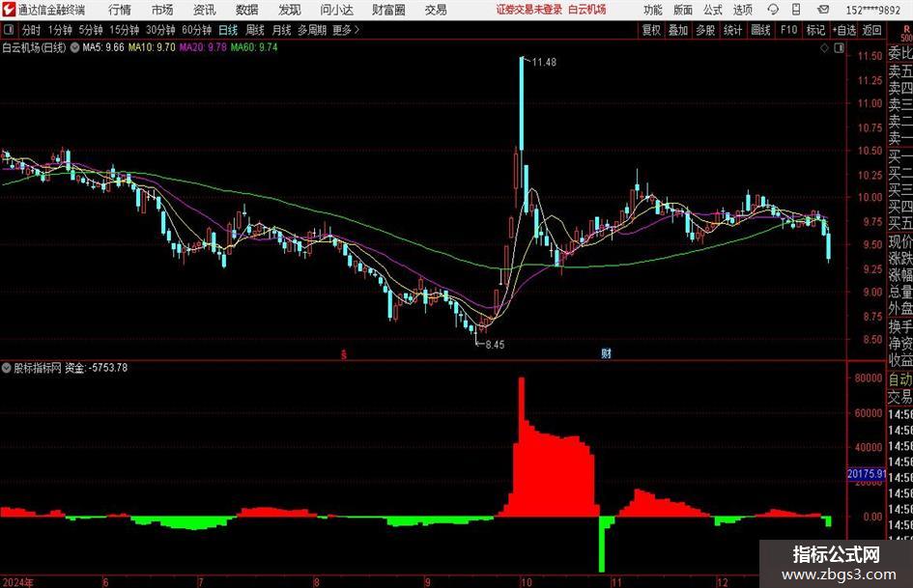913x588 pixels.
Task: Open the 发现 menu
Action: pyautogui.click(x=290, y=10)
